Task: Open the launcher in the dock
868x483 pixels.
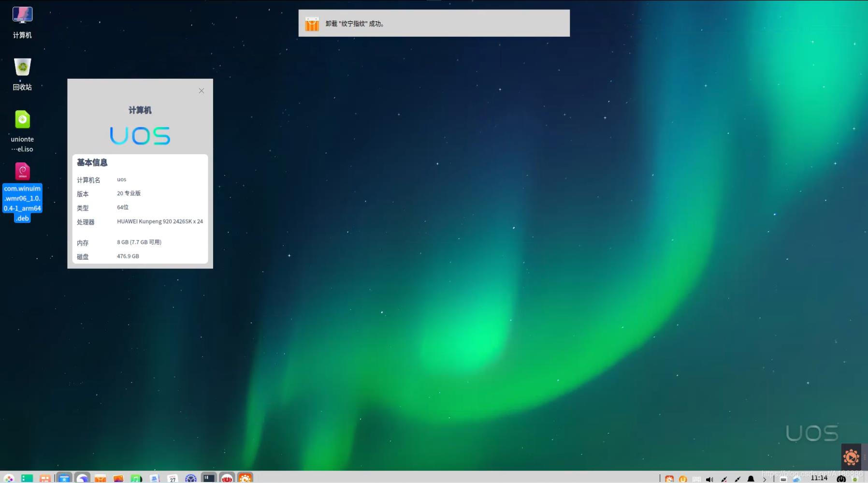Action: coord(9,478)
